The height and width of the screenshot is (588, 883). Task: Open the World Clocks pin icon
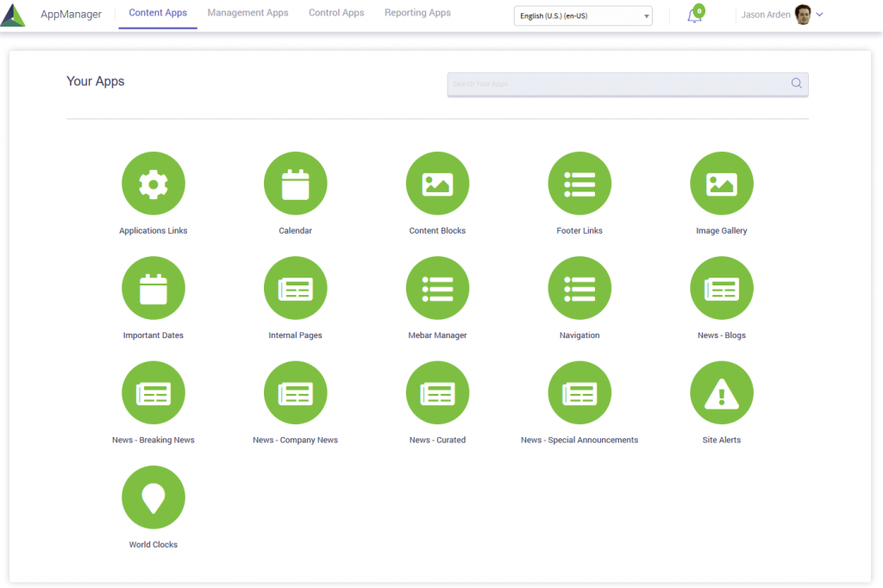tap(153, 497)
